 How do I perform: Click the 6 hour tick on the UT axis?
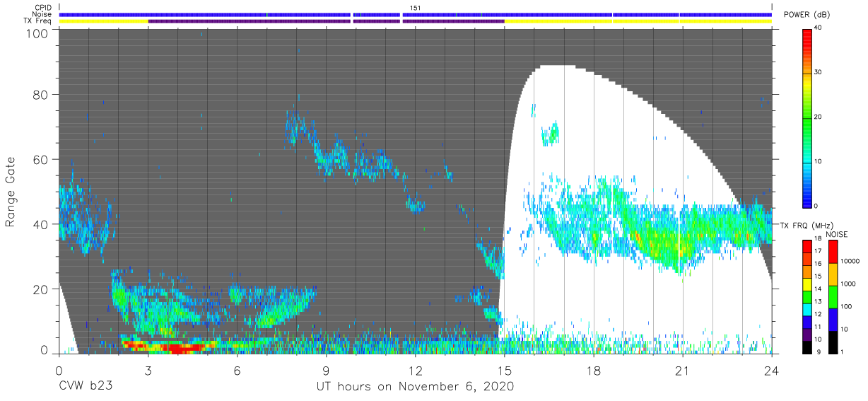tap(237, 369)
